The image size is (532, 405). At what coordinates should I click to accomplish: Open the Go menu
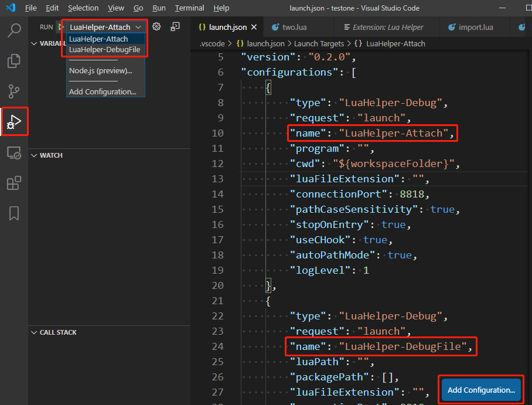[138, 8]
